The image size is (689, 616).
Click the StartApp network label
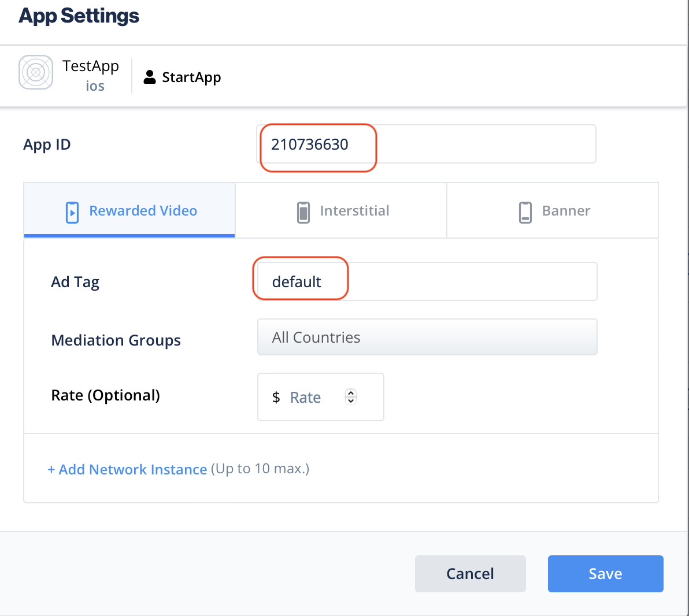[x=191, y=77]
